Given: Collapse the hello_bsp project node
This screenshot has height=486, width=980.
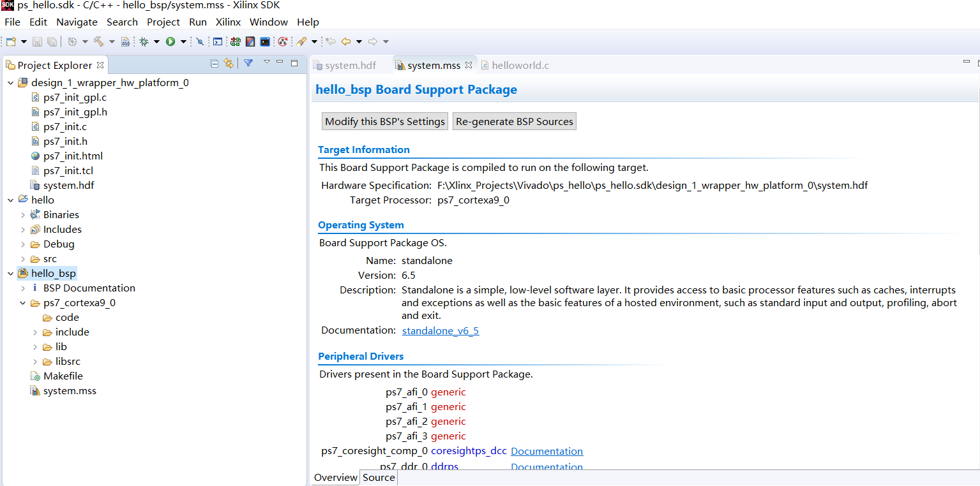Looking at the screenshot, I should click(10, 274).
